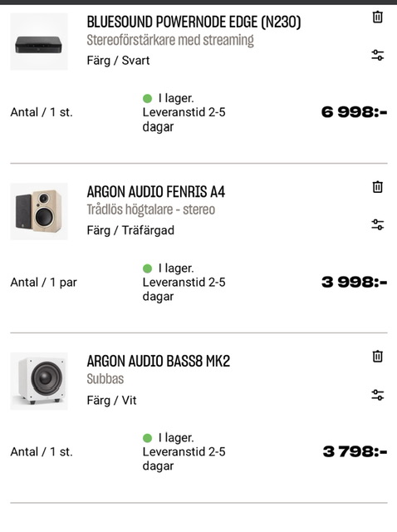
Task: Open the Argon Audio Fenris A4 product title
Action: pyautogui.click(x=156, y=192)
